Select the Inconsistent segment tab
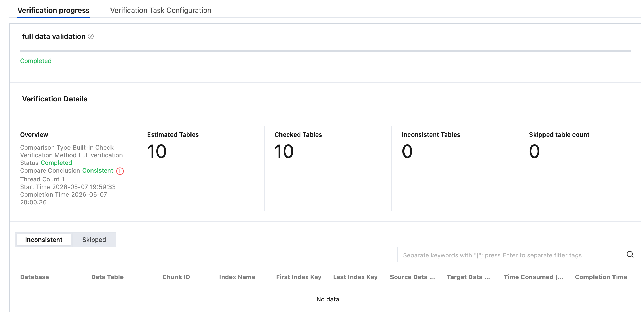 click(x=44, y=240)
